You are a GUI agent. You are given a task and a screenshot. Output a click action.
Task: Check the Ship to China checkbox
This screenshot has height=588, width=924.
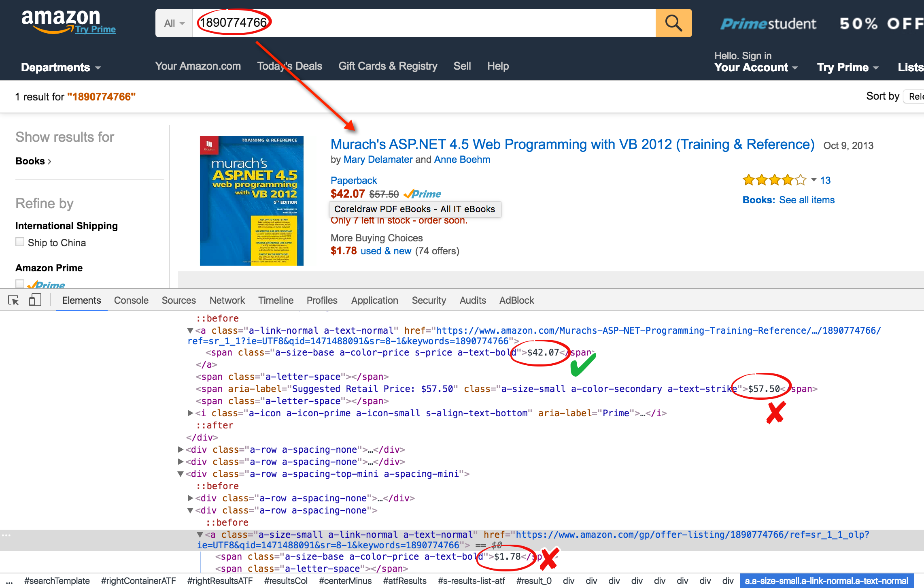pyautogui.click(x=20, y=242)
